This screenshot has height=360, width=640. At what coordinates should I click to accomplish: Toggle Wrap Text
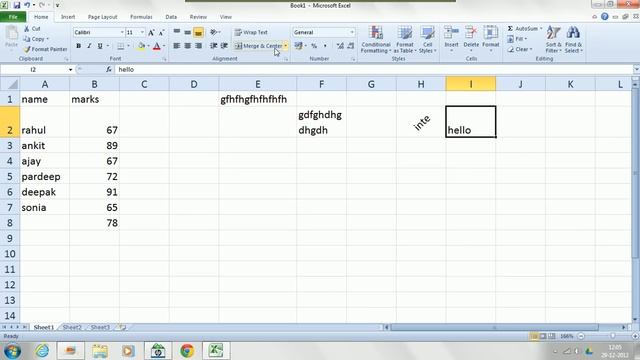click(251, 32)
